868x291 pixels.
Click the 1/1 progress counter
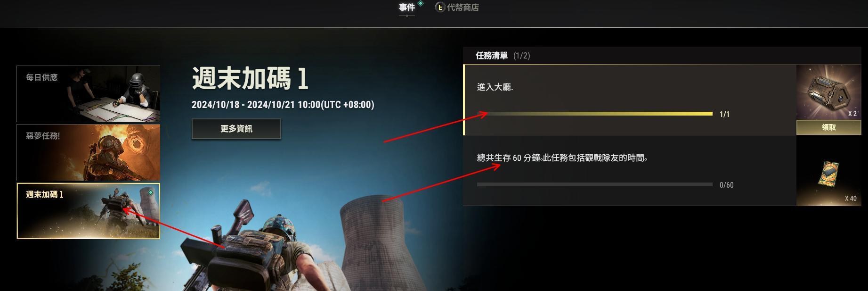(x=724, y=114)
